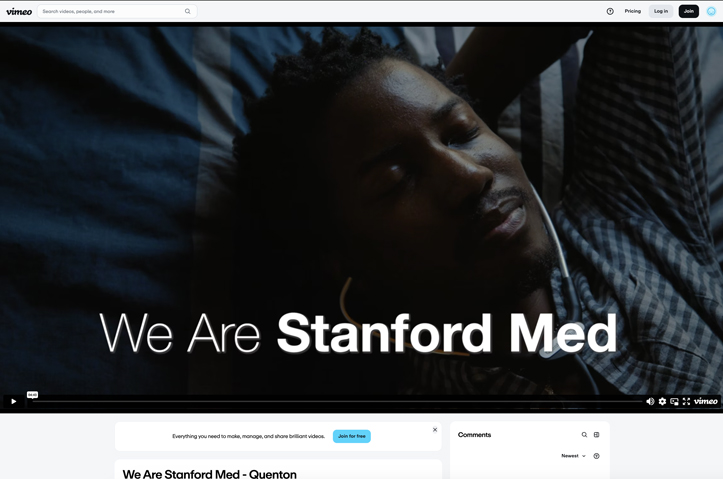
Task: Open the Pricing page
Action: [x=633, y=11]
